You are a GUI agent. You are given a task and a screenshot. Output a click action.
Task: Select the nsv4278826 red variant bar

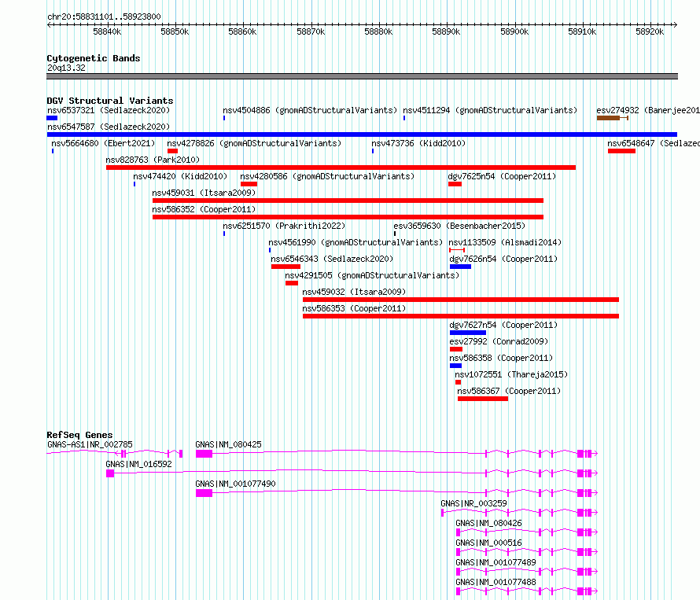[x=172, y=151]
